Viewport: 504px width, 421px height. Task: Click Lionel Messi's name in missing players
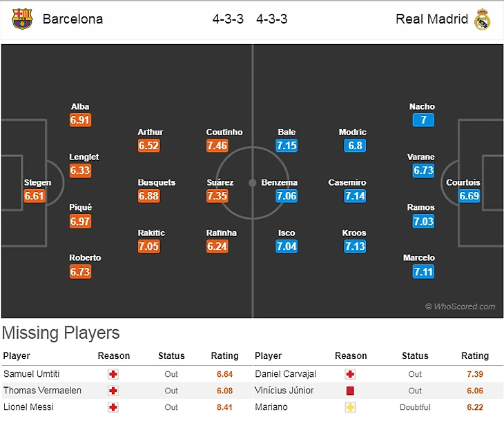point(26,407)
